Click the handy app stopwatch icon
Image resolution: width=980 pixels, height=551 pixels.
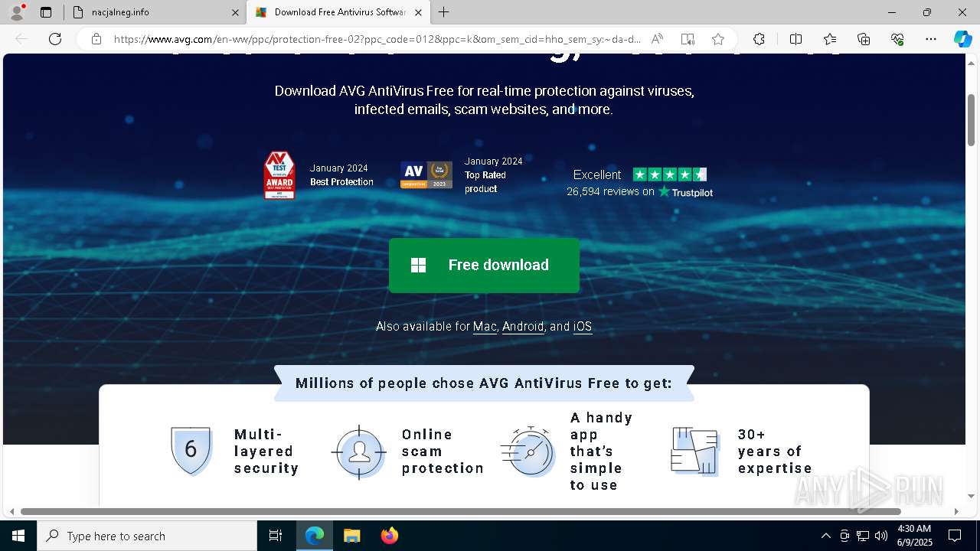(528, 452)
